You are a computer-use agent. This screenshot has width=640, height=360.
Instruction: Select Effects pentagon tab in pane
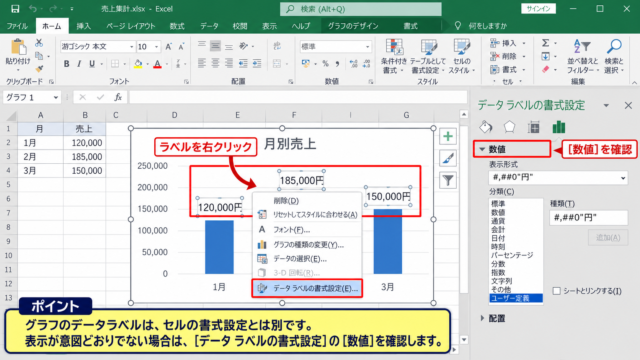click(x=509, y=127)
